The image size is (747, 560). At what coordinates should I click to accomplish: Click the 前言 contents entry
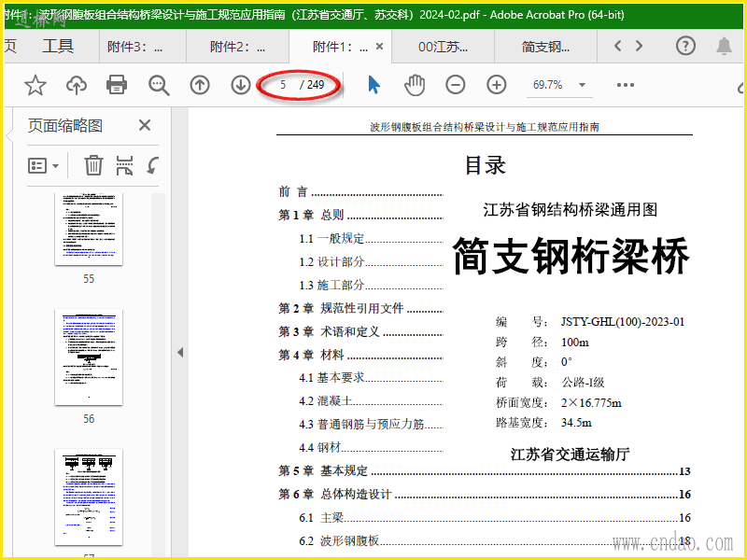coord(360,191)
